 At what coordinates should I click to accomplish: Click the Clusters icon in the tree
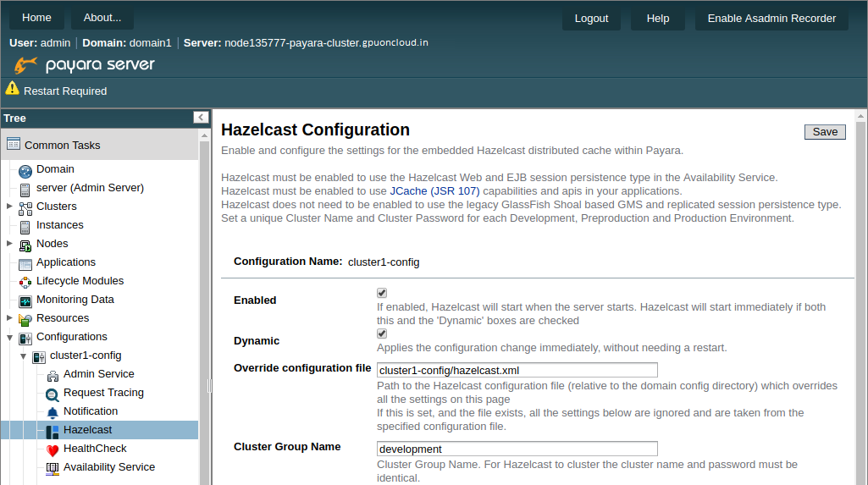25,207
